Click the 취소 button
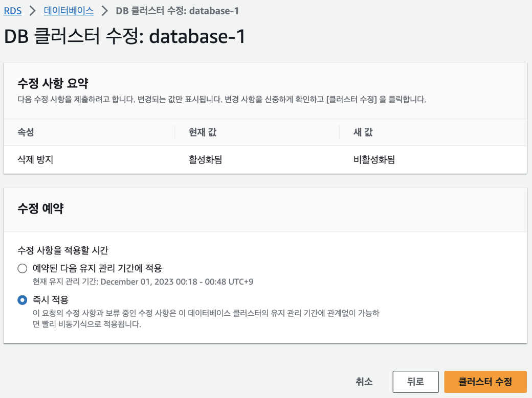The image size is (532, 398). (364, 382)
